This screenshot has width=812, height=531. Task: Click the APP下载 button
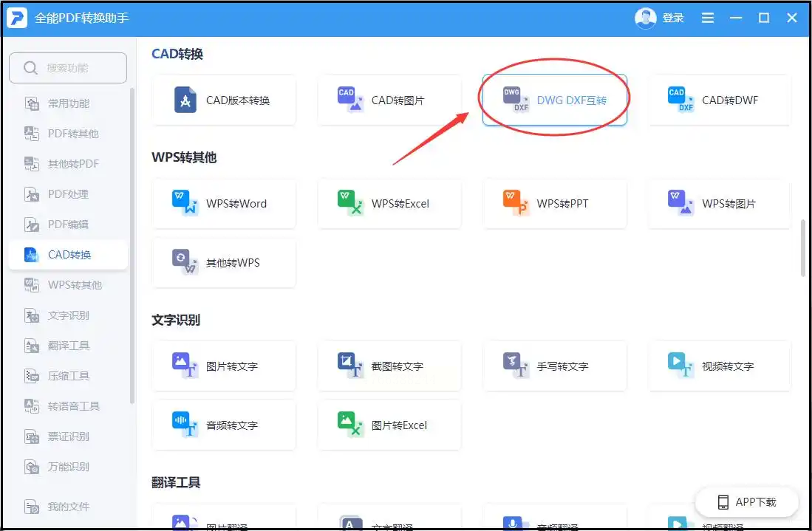(x=747, y=502)
